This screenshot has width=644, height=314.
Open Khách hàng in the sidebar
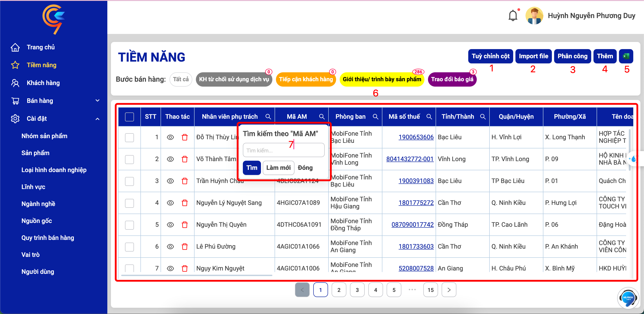point(43,83)
